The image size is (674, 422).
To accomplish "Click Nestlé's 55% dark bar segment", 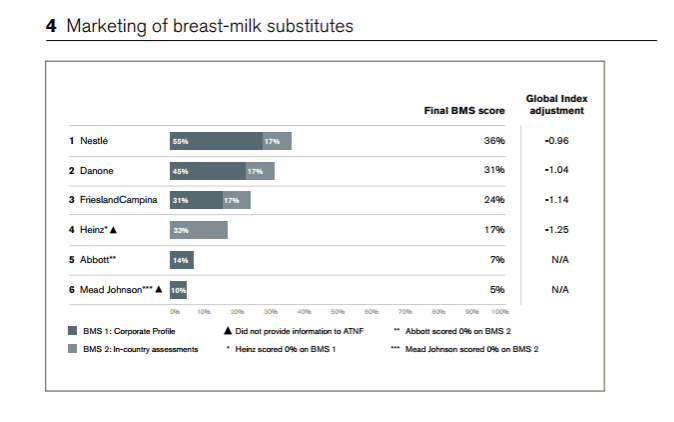I will 216,141.
